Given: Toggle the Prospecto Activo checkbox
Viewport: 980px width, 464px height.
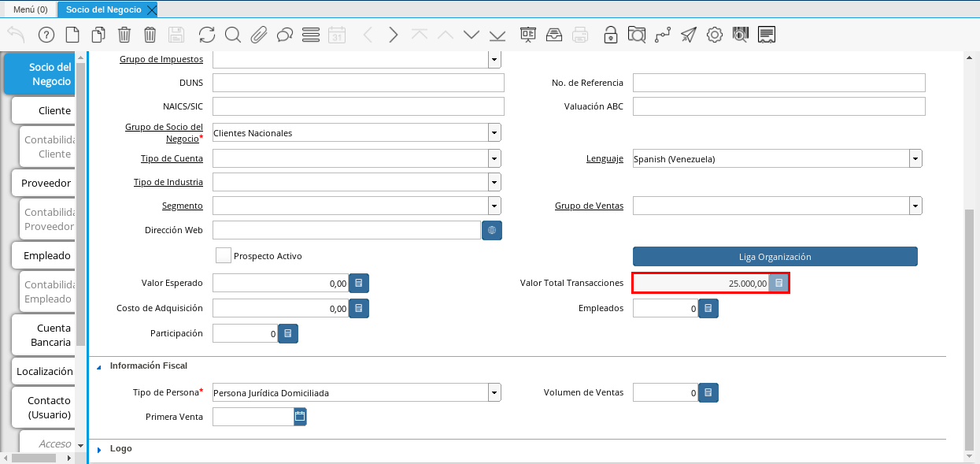Looking at the screenshot, I should 224,256.
